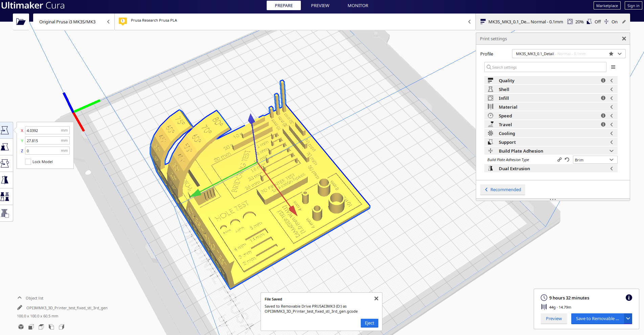Switch to the PREPARE stage
Screen dimensions: 644x335
pos(284,5)
